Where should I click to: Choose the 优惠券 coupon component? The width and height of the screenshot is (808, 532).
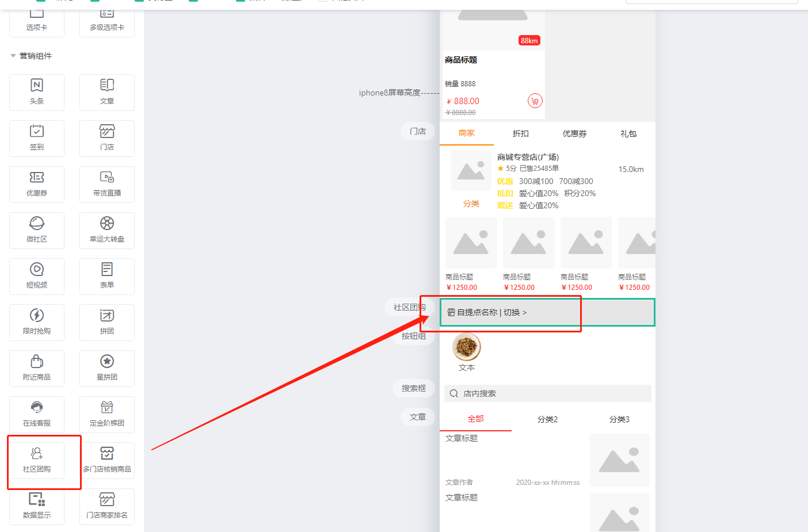[x=37, y=184]
